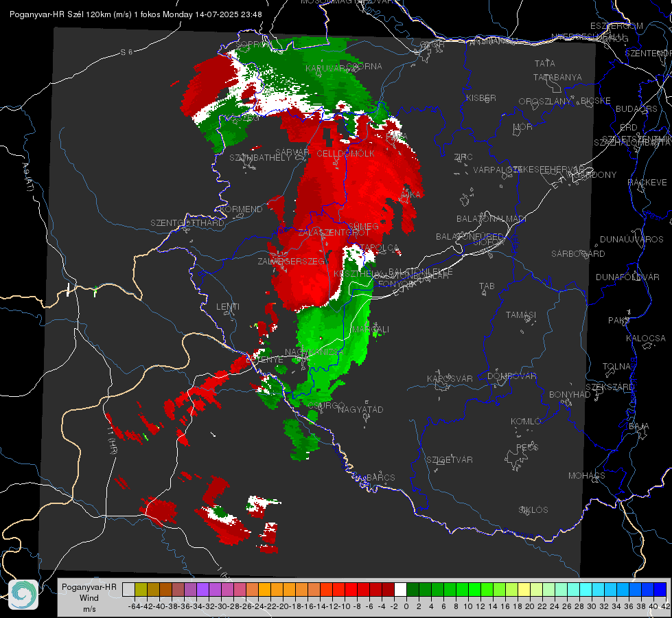Select the BAJA city label
Viewport: 672px width, 618px height.
point(639,426)
